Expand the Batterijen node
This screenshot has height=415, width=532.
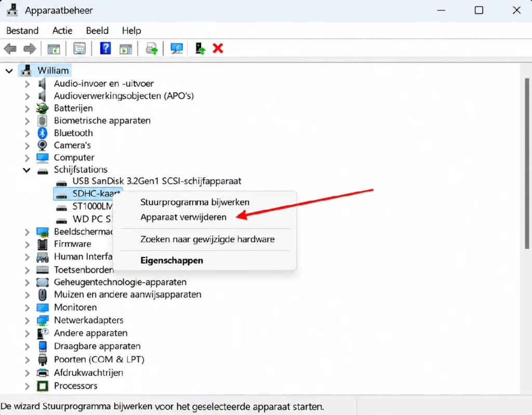tap(27, 109)
